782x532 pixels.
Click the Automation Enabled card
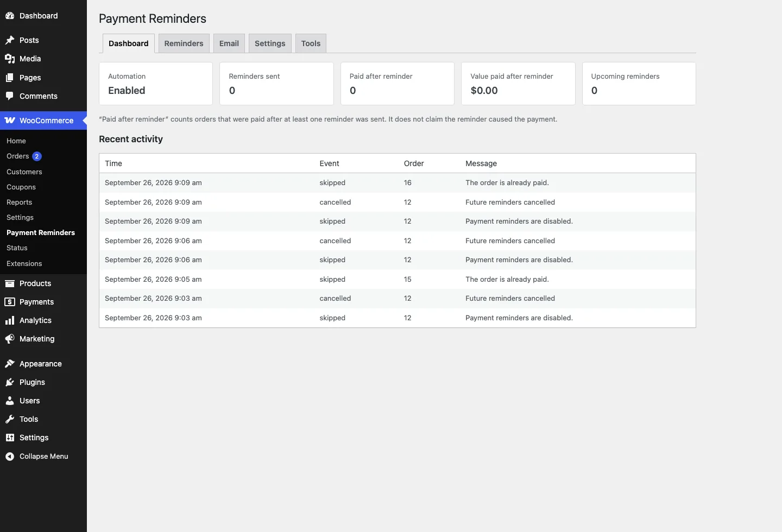click(x=156, y=84)
